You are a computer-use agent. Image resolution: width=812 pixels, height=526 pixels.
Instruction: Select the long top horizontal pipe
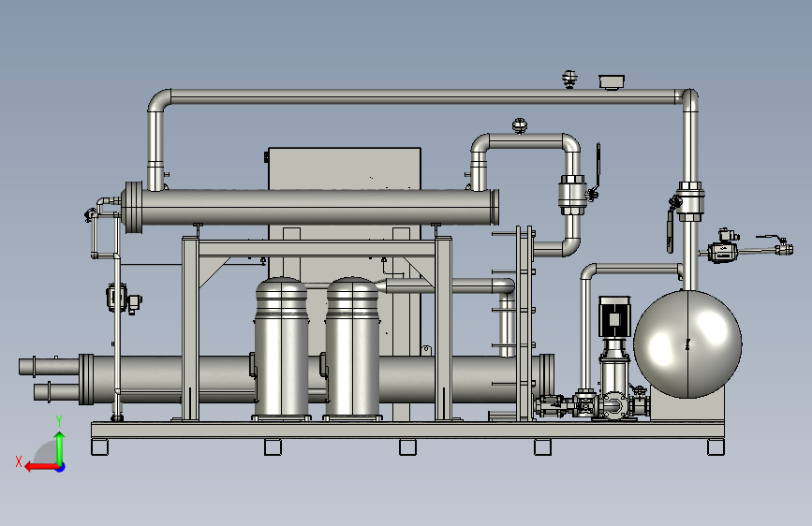422,96
